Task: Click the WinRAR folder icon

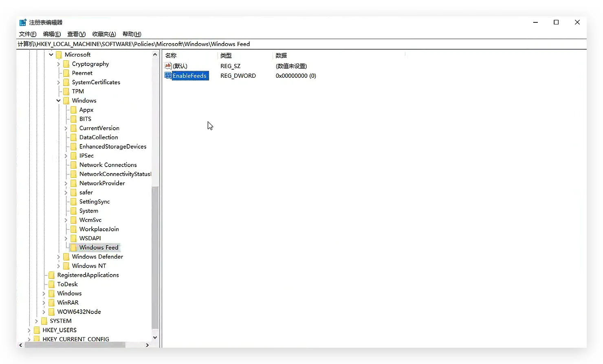Action: 51,303
